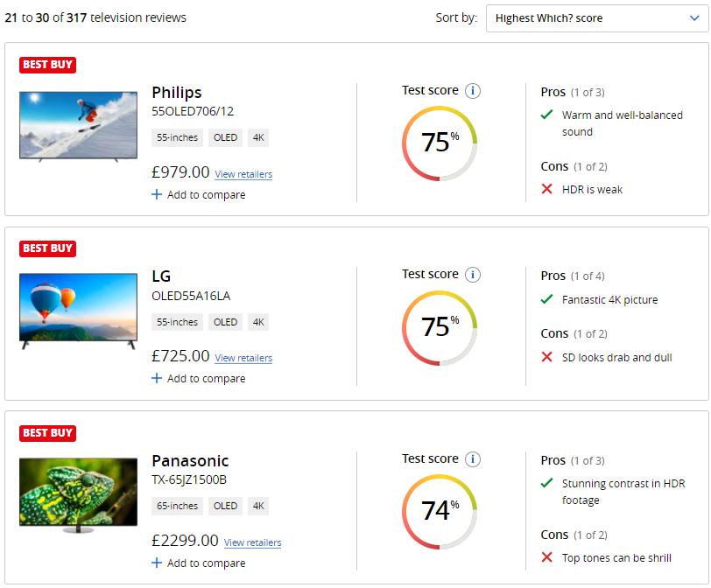
Task: Open the LG product title
Action: 161,277
